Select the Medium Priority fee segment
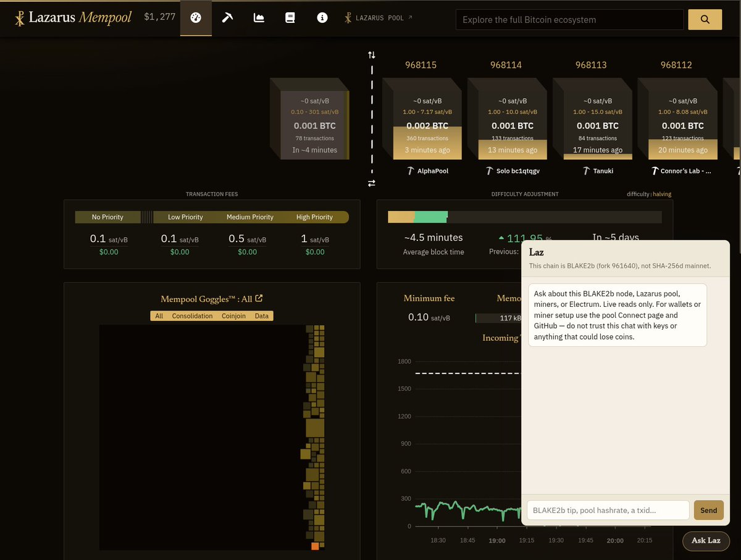Screen dimensions: 741x560 [x=249, y=217]
